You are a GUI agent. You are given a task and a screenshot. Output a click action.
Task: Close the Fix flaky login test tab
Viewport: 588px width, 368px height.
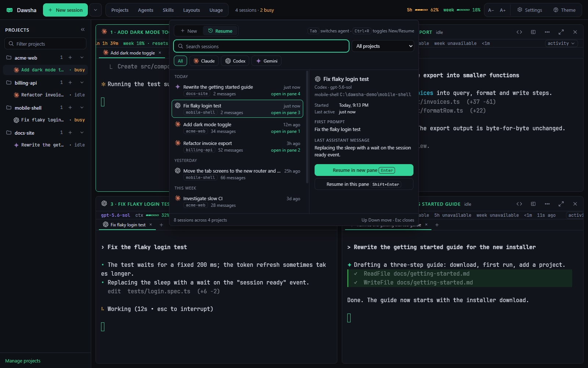coord(151,224)
